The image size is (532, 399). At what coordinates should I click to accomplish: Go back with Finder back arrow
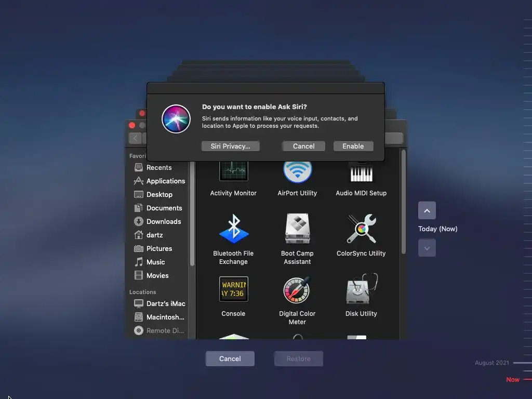[136, 138]
